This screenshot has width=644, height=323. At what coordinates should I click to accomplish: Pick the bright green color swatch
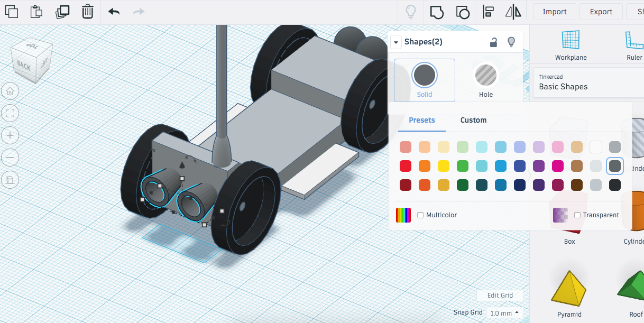(463, 166)
